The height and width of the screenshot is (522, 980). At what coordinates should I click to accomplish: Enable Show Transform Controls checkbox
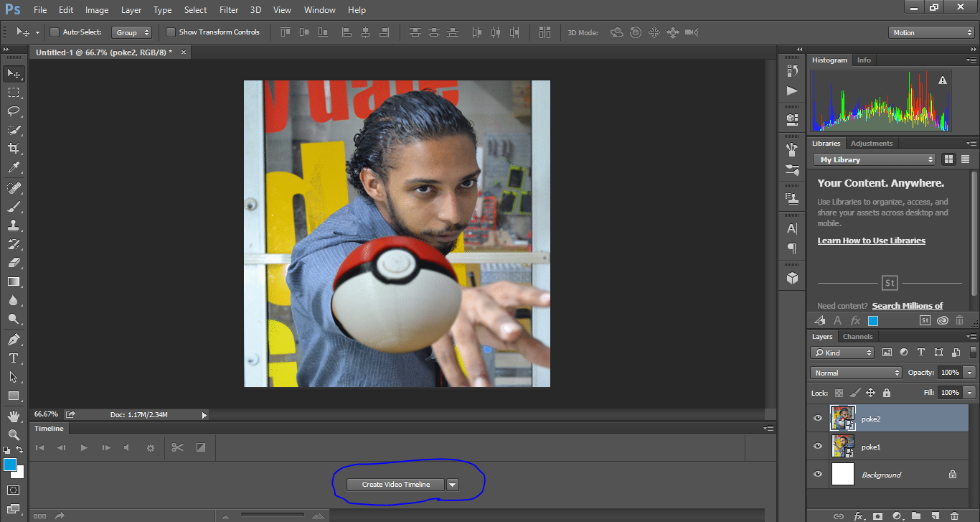click(x=170, y=32)
